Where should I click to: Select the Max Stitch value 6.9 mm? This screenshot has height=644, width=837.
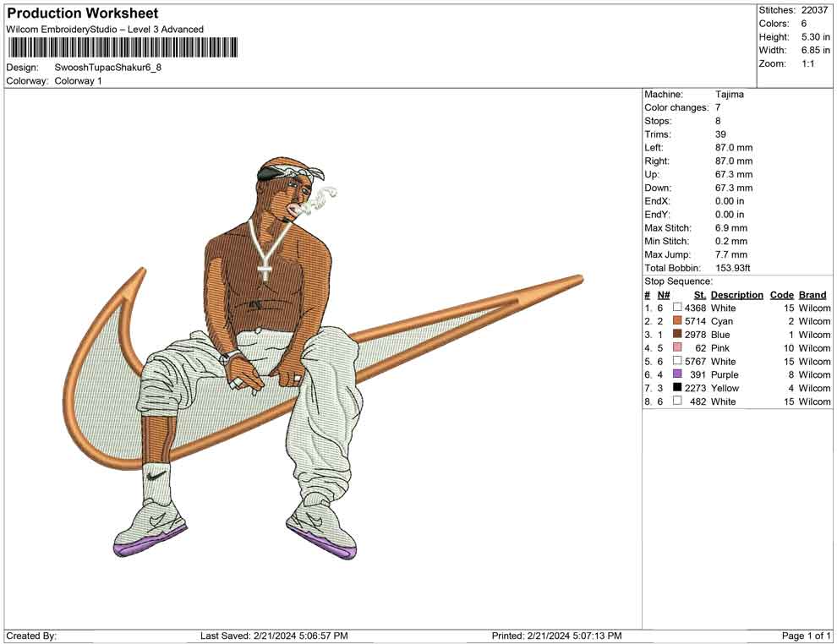731,228
